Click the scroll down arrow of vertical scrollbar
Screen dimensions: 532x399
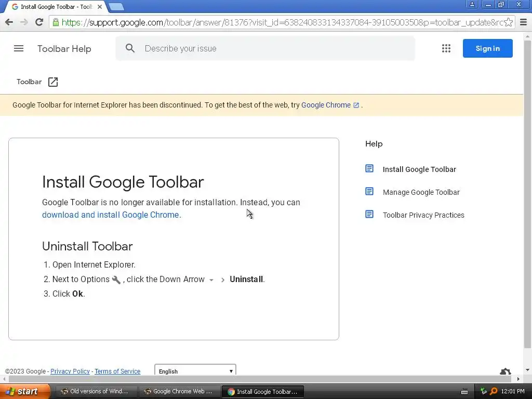tap(527, 370)
